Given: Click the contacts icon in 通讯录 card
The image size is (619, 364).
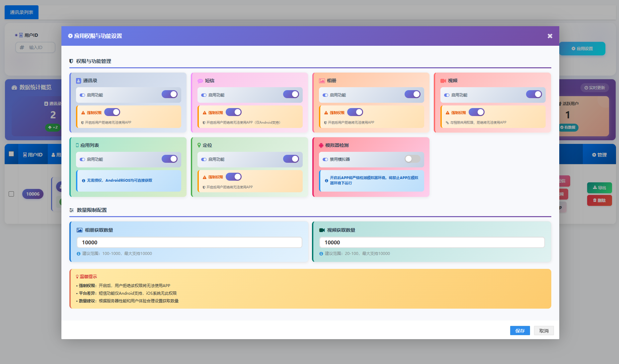Looking at the screenshot, I should coord(79,81).
